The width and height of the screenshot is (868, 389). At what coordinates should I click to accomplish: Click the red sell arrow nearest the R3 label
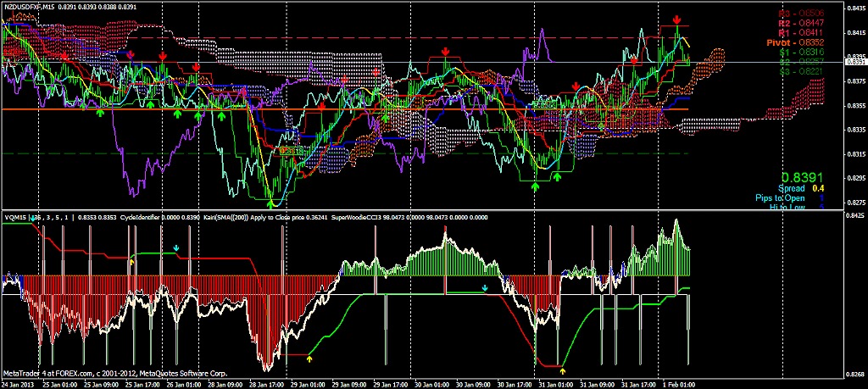point(676,19)
